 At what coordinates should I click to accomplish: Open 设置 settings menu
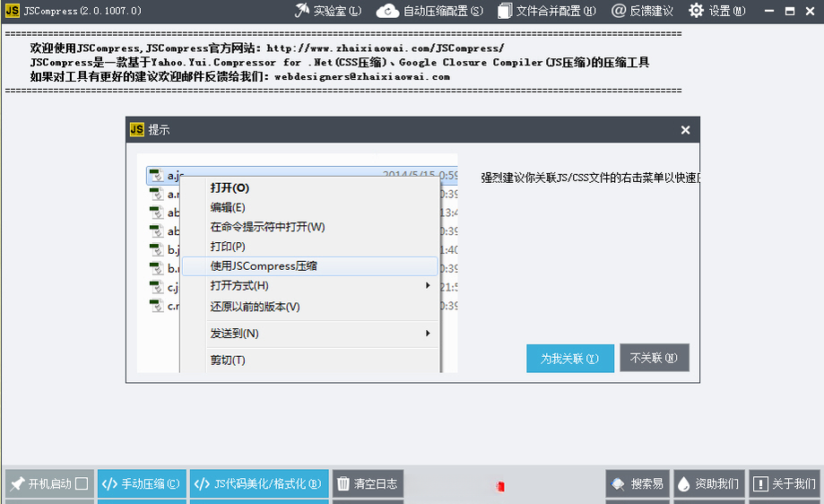(x=717, y=11)
